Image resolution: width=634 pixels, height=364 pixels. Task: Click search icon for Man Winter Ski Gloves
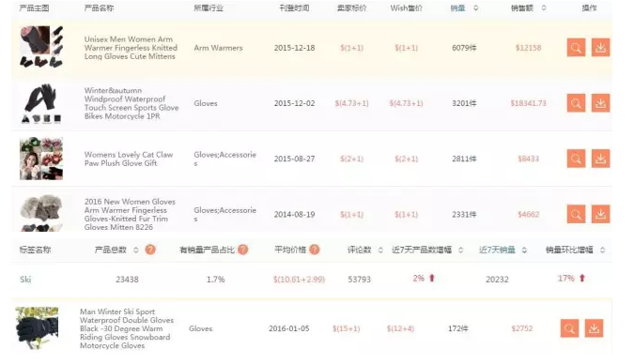(x=570, y=328)
